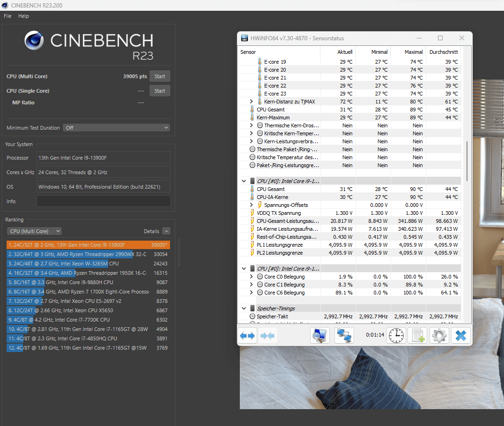The width and height of the screenshot is (504, 426).
Task: Start the CPU (Multi Core) test
Action: (x=160, y=76)
